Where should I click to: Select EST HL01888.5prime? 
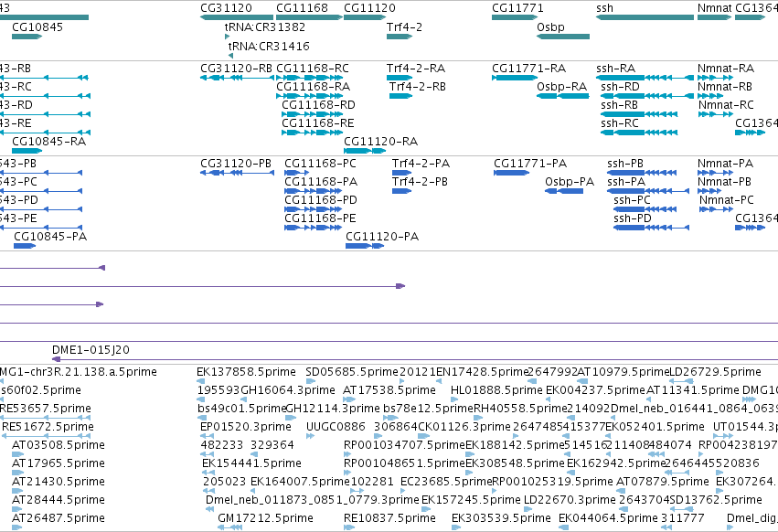(x=496, y=390)
